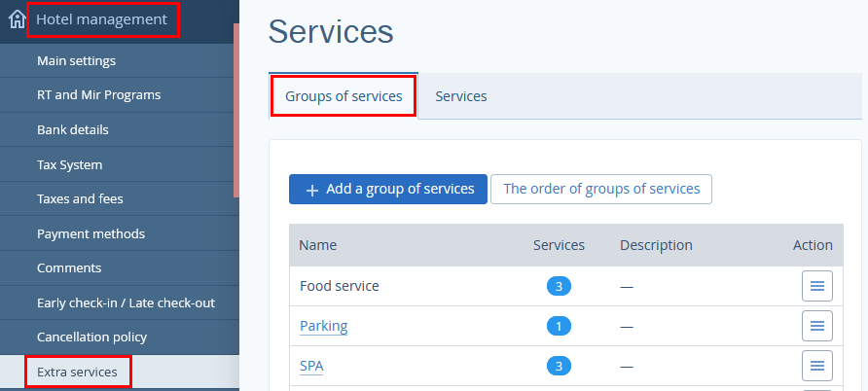868x391 pixels.
Task: Open the Parking group link
Action: tap(324, 326)
